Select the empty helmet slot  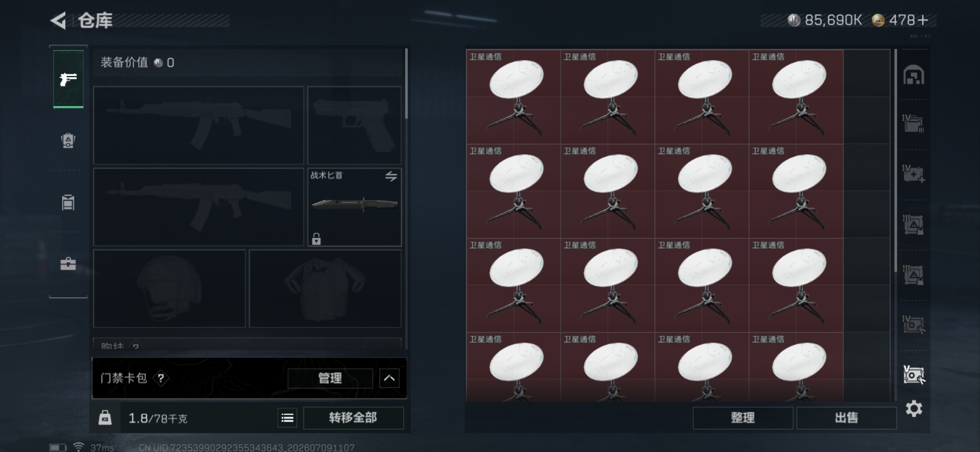(169, 288)
